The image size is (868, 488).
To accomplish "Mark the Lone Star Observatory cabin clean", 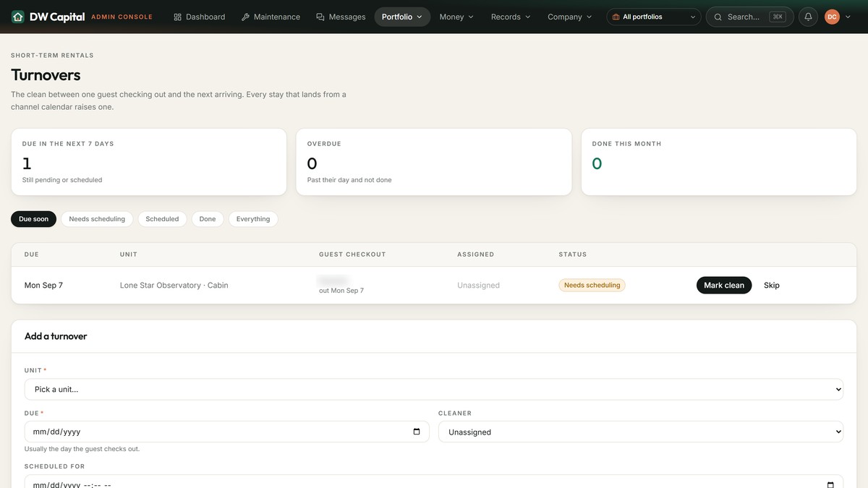I will point(724,285).
